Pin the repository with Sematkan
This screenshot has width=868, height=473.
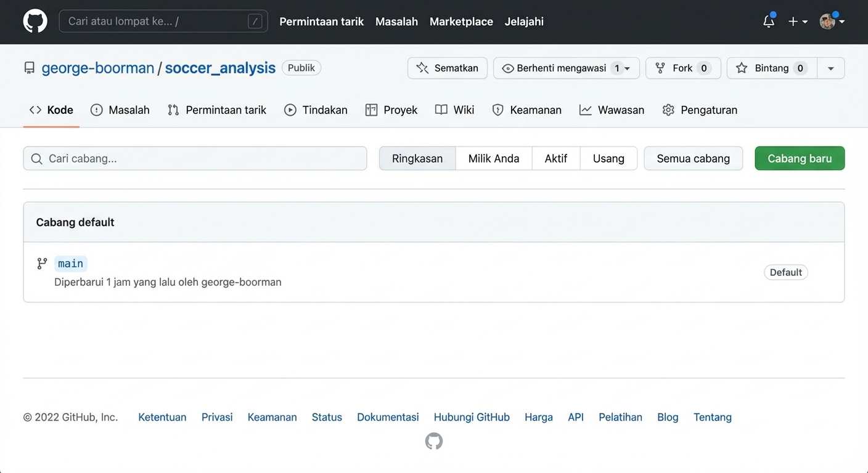[448, 68]
